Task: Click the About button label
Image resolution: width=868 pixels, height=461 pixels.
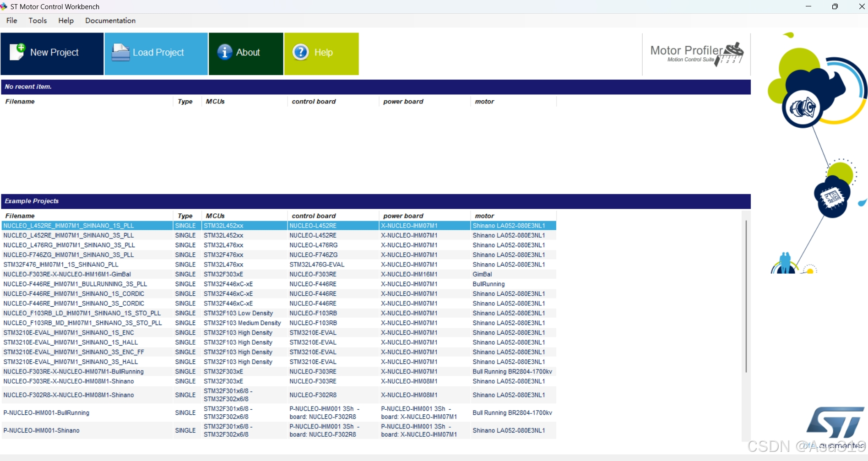Action: coord(248,53)
